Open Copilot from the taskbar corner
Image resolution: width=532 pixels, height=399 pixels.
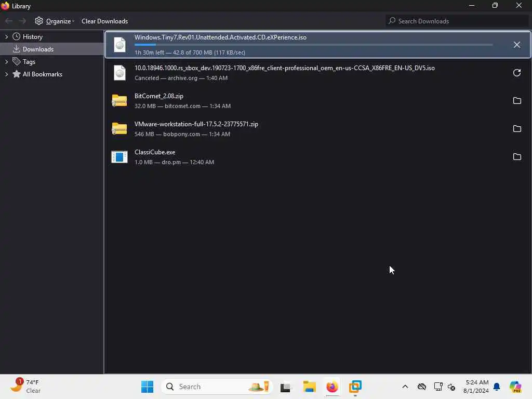(x=515, y=387)
